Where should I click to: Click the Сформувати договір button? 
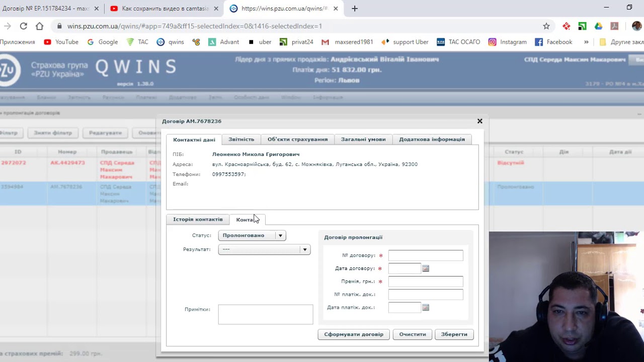[354, 334]
